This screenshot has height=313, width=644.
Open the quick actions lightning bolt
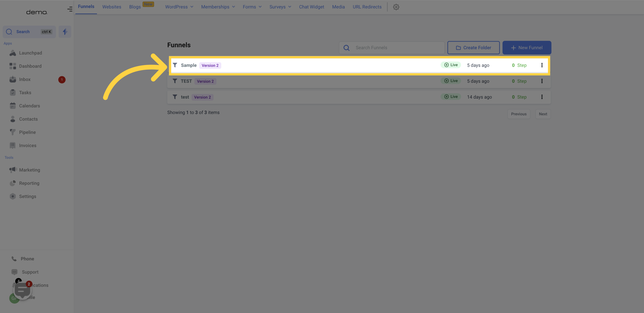[x=65, y=32]
